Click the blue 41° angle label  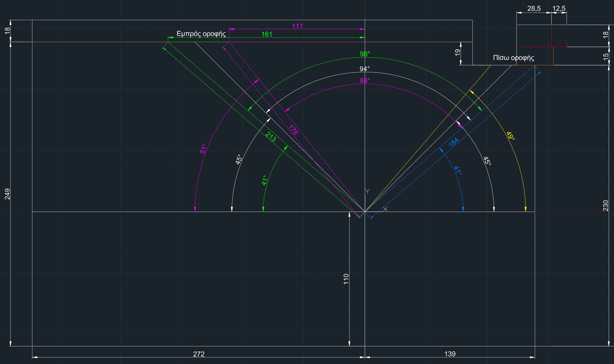click(x=458, y=170)
